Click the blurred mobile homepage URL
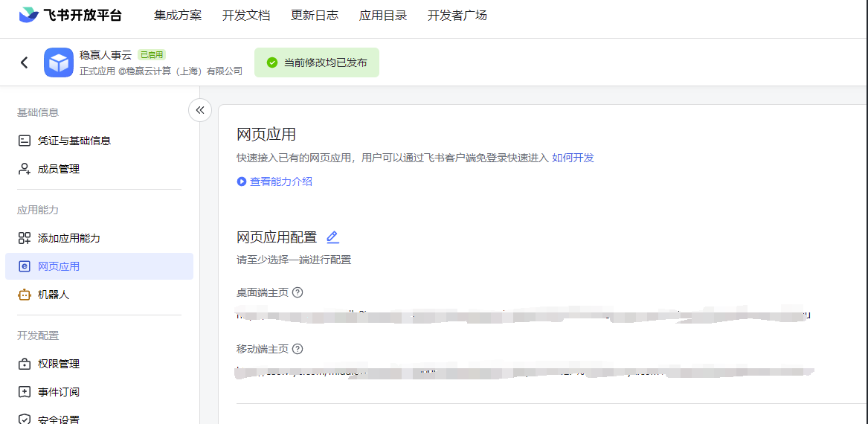The height and width of the screenshot is (424, 868). click(x=524, y=371)
